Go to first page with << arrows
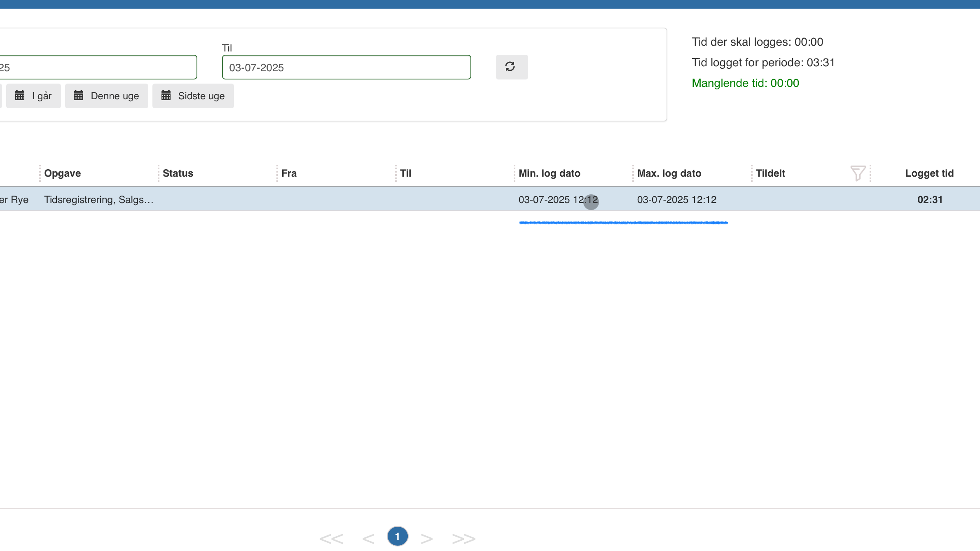This screenshot has width=980, height=551. pos(331,538)
